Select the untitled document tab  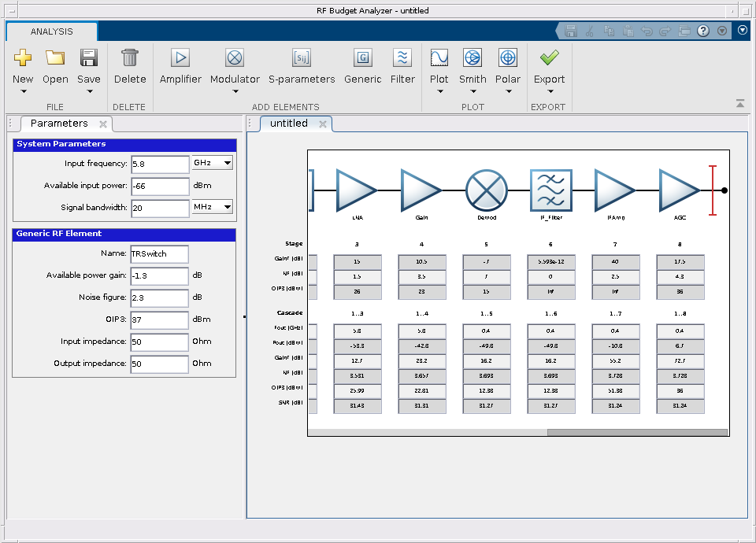(x=289, y=124)
